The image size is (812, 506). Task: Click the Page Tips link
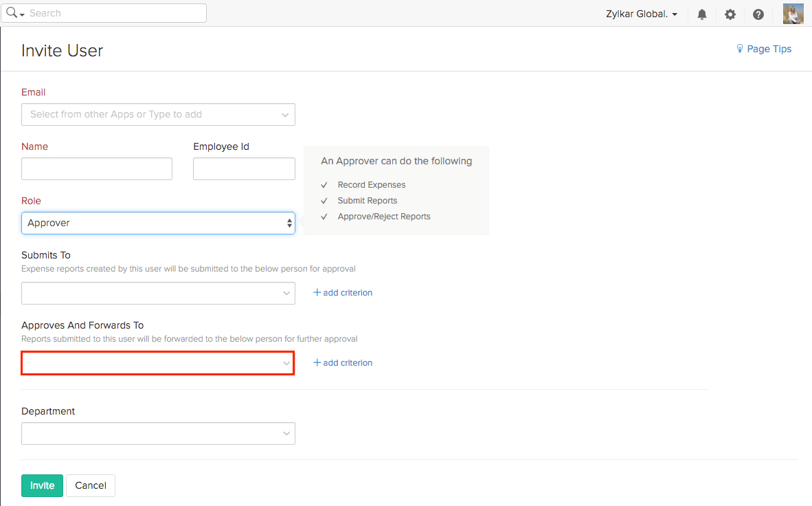[769, 49]
